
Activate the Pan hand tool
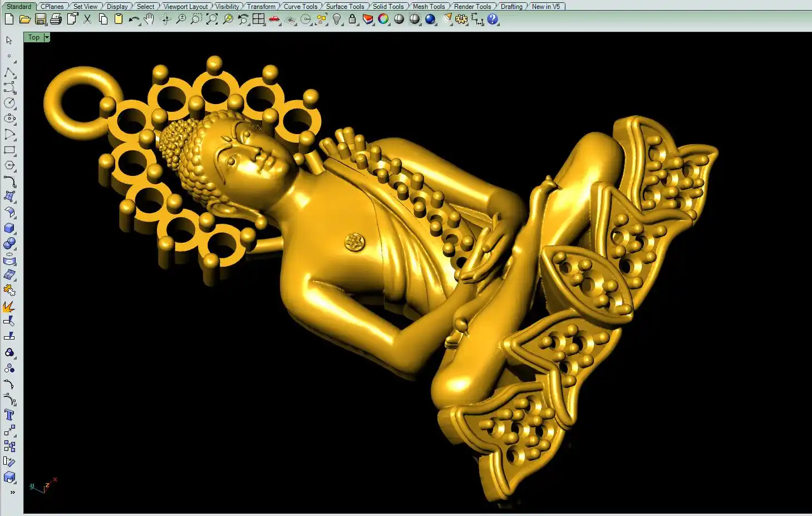click(149, 19)
